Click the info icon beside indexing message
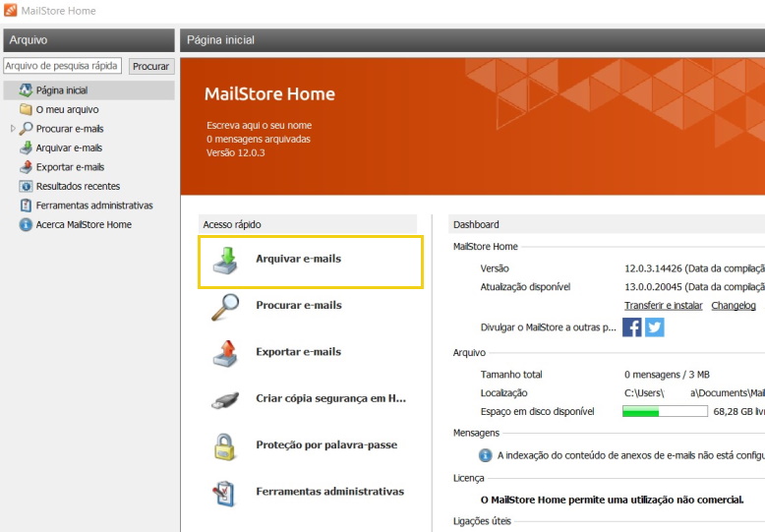Viewport: 765px width, 532px height. [485, 455]
